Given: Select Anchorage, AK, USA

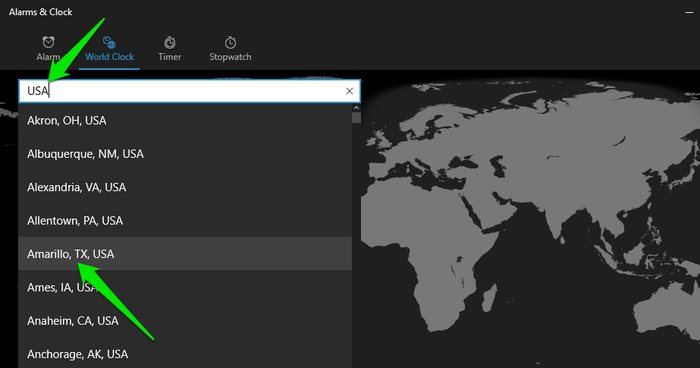Looking at the screenshot, I should click(x=185, y=354).
